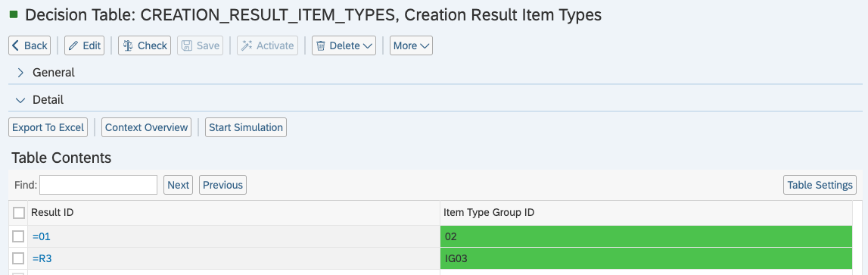Click the Back arrow icon
This screenshot has height=275, width=868.
click(x=16, y=45)
